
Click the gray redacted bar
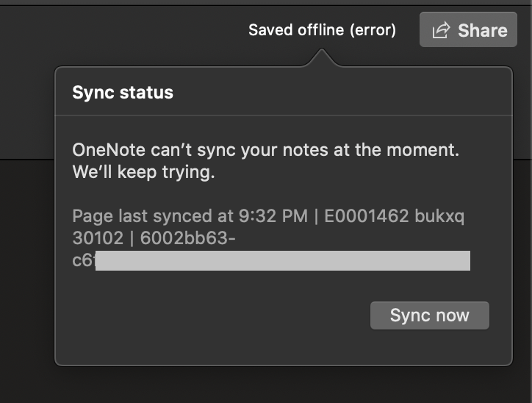tap(283, 260)
